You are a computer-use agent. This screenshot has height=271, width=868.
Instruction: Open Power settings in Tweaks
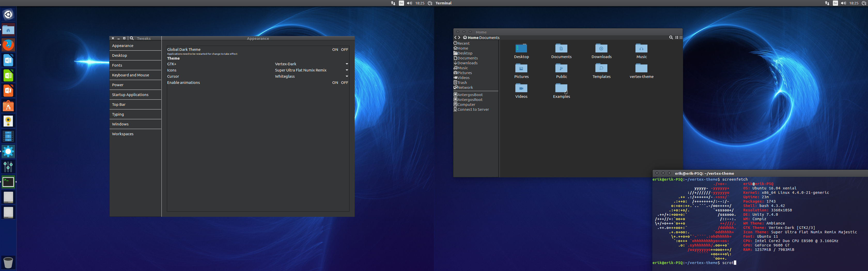[x=135, y=85]
